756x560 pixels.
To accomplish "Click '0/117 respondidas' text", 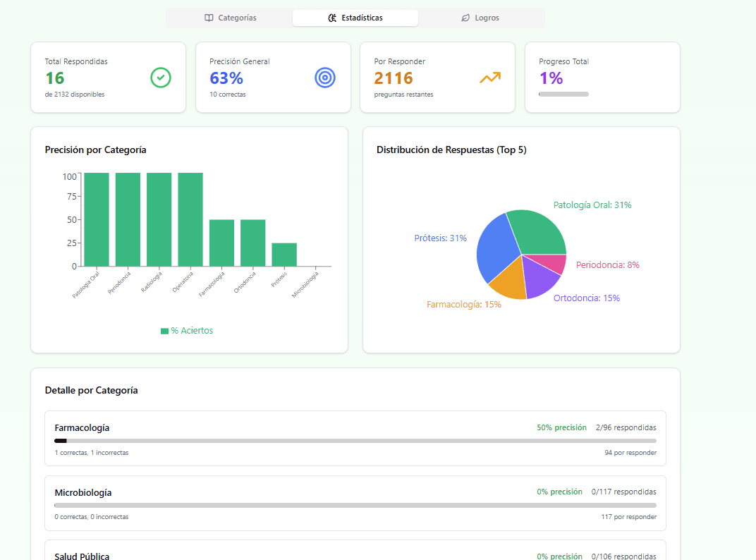I will click(x=624, y=492).
